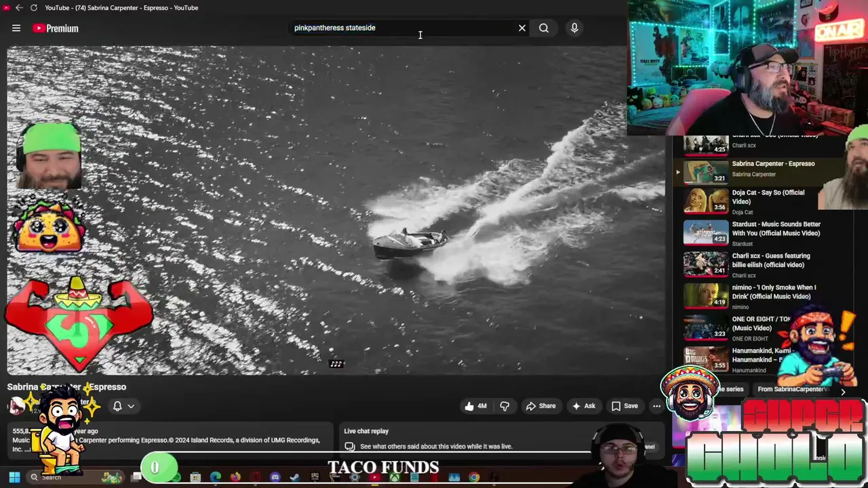
Task: Save the video to a playlist
Action: 625,406
